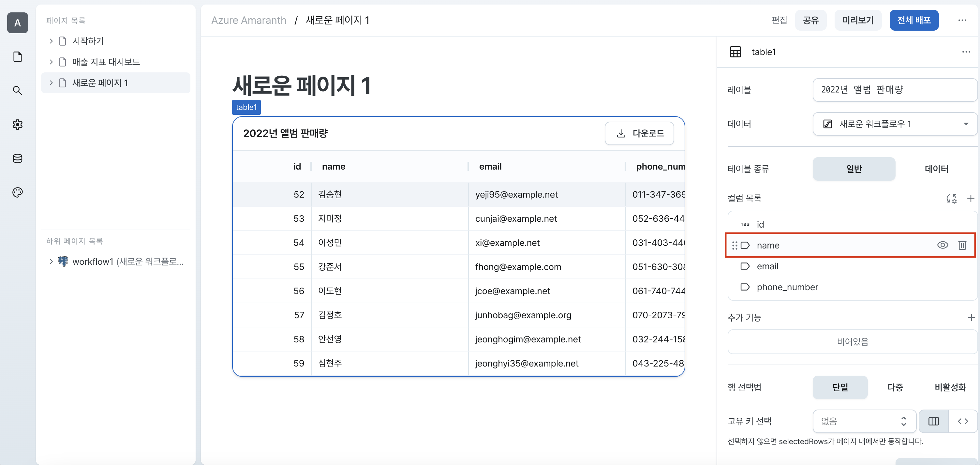Open workflow1 in sub page list
This screenshot has width=980, height=465.
tap(116, 262)
